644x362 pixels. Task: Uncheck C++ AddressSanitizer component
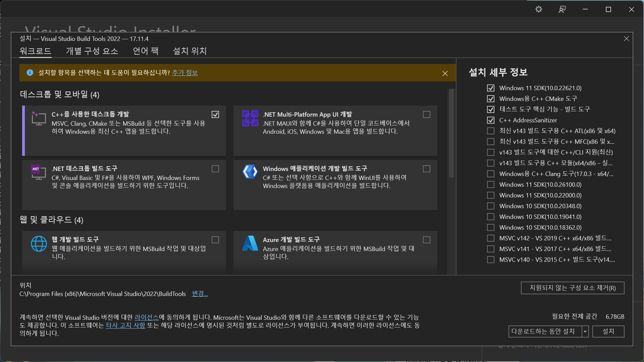click(x=491, y=120)
